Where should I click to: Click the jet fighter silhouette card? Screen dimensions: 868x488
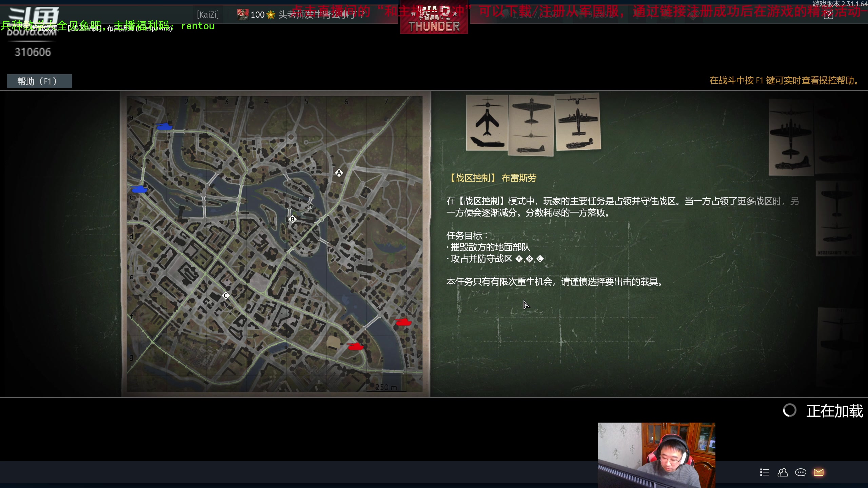tap(487, 122)
